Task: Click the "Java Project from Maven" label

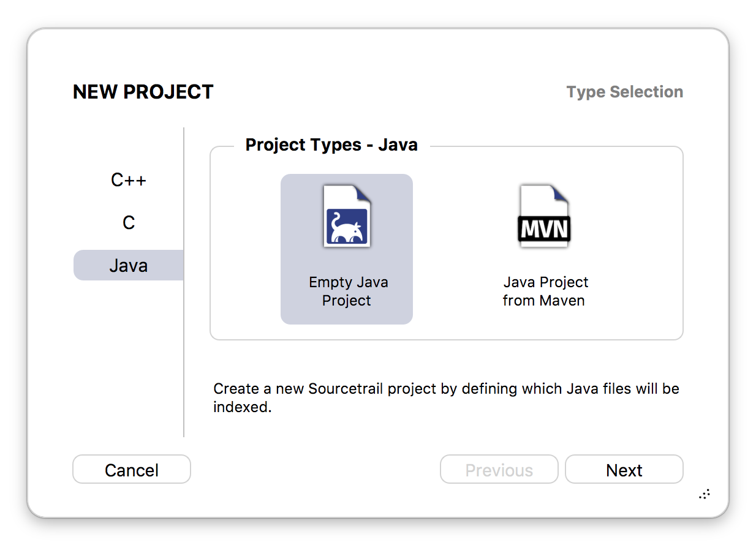Action: coord(545,291)
